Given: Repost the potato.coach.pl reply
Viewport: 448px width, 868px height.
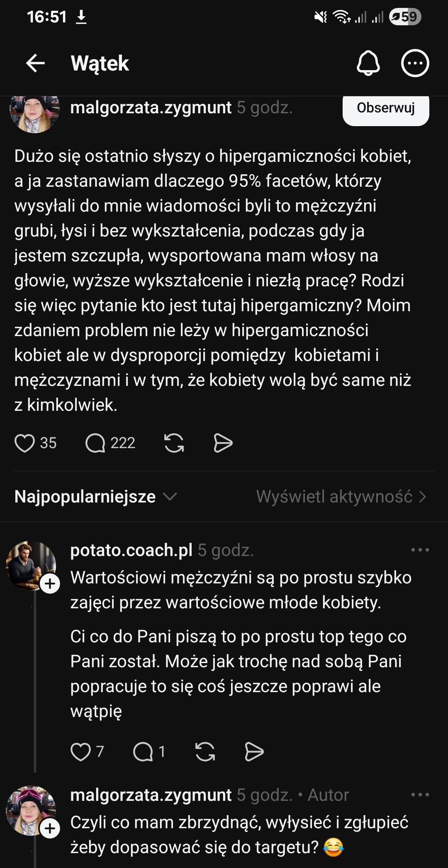Looking at the screenshot, I should [205, 751].
